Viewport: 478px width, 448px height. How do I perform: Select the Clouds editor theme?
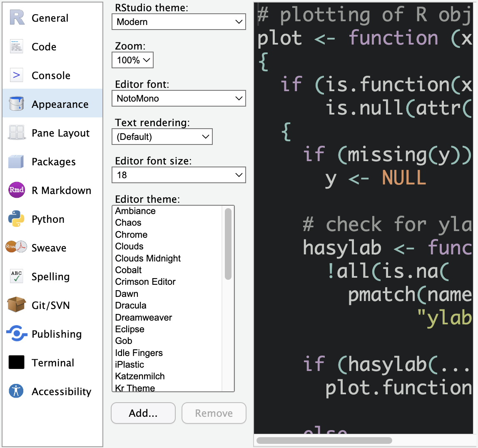click(129, 246)
